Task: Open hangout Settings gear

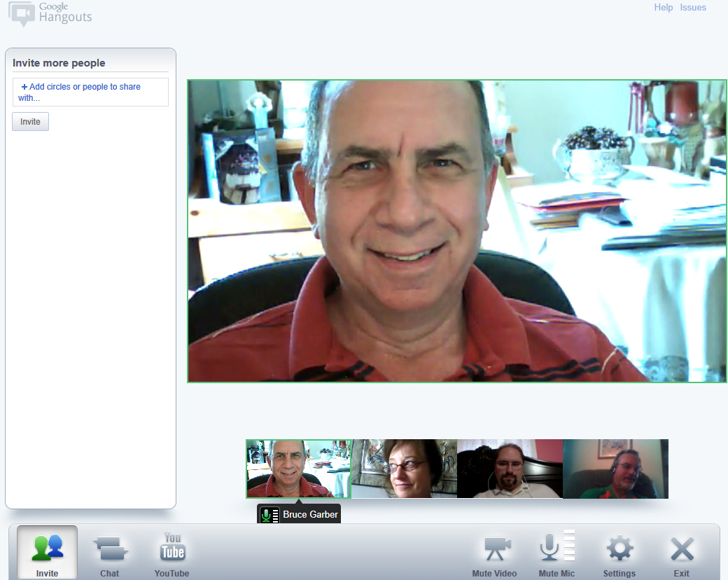Action: point(619,553)
